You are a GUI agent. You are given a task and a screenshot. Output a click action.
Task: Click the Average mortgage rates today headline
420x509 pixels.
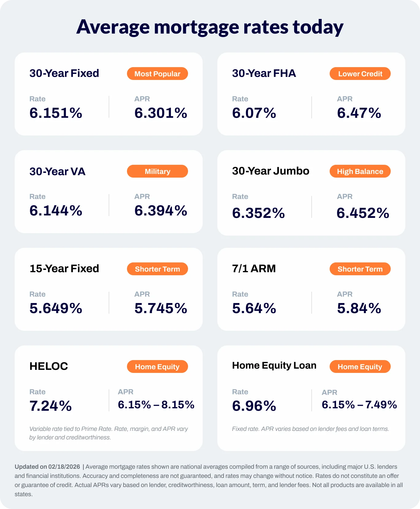tap(210, 27)
